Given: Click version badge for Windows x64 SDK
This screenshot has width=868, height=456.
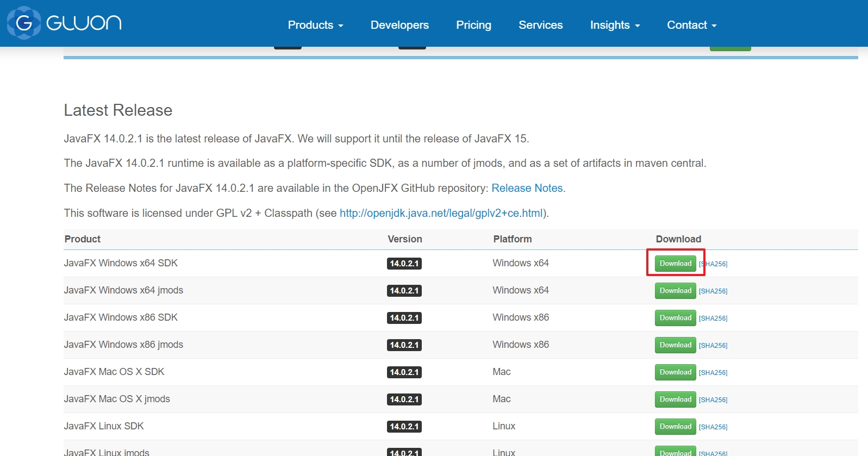Looking at the screenshot, I should pos(404,264).
